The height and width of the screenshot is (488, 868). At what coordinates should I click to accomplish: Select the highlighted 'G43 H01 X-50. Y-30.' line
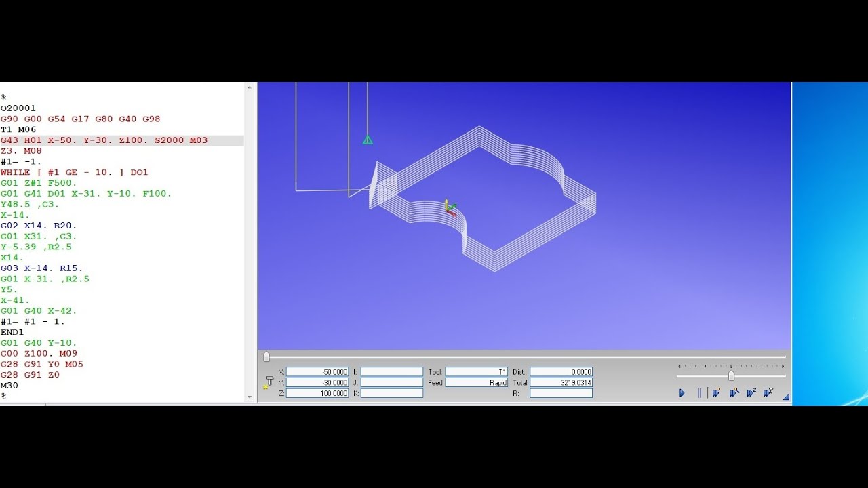(104, 140)
